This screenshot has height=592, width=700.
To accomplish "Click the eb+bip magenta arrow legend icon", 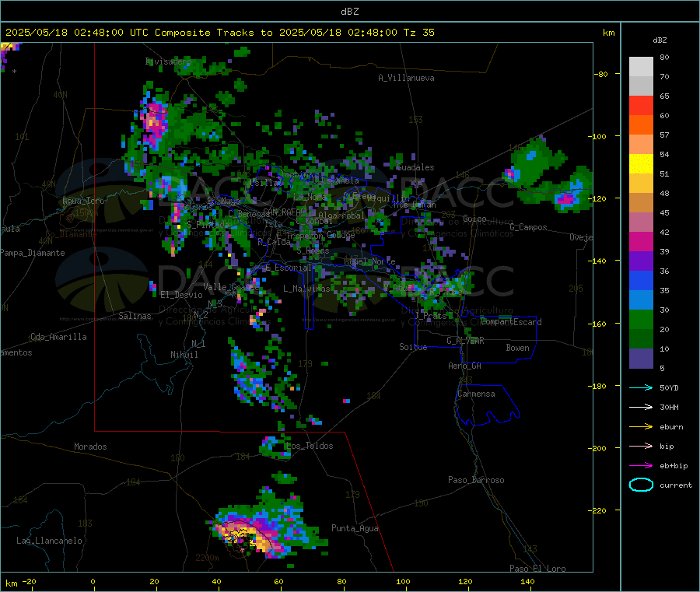I will [641, 466].
